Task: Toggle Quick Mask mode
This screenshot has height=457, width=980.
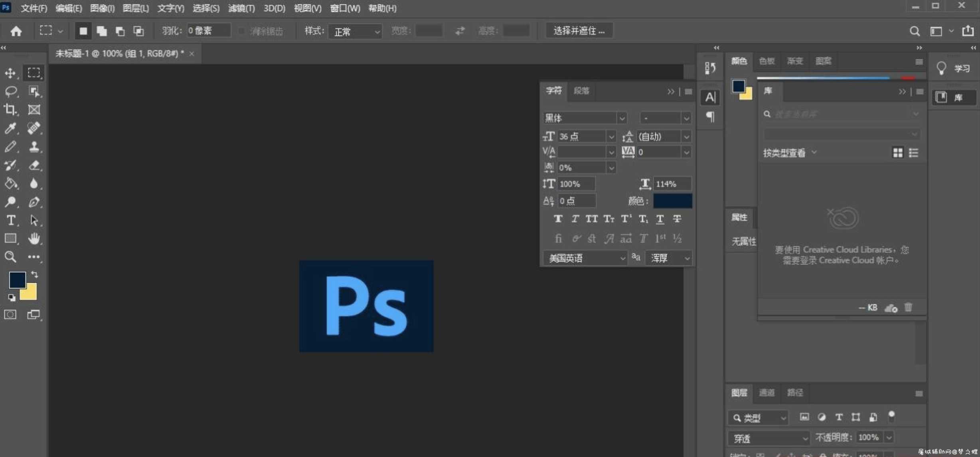Action: tap(10, 315)
